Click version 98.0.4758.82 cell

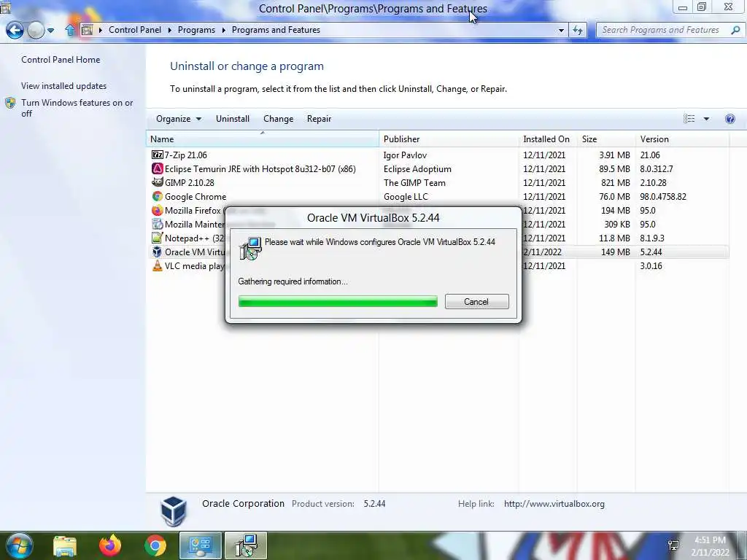[663, 196]
